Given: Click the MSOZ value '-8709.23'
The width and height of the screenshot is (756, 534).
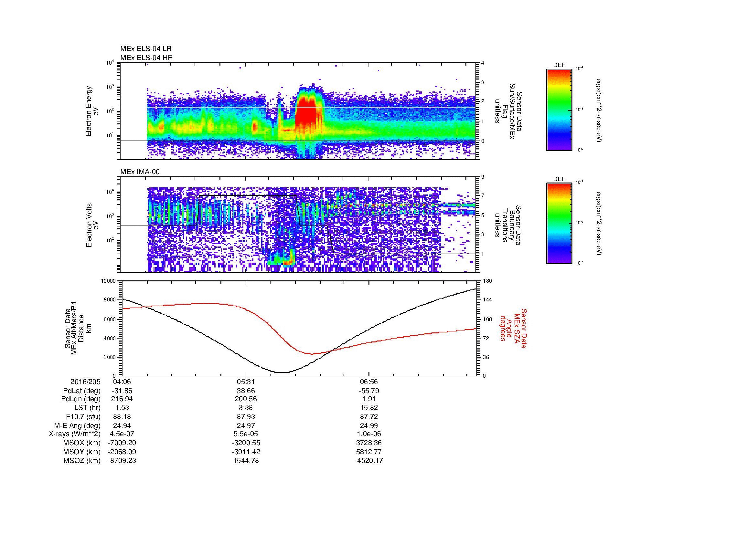Looking at the screenshot, I should [x=122, y=461].
